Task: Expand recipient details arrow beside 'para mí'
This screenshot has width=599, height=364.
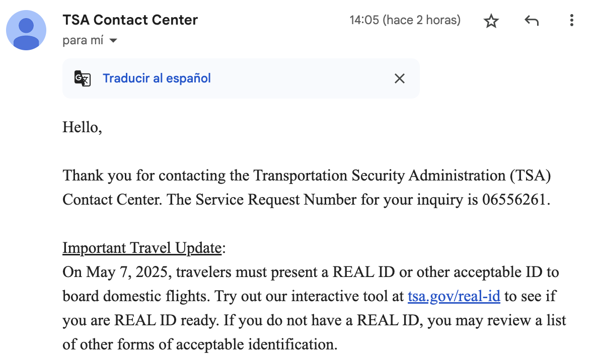Action: click(113, 40)
